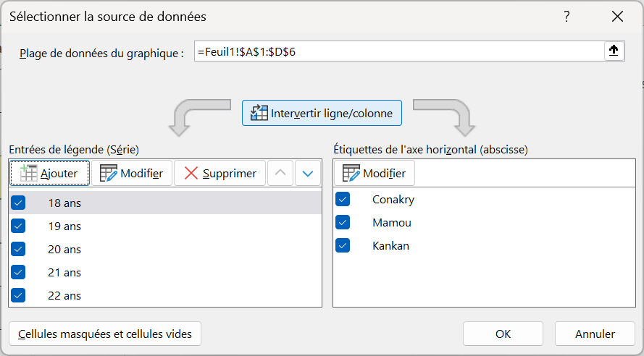This screenshot has width=644, height=356.
Task: Select the Mamou axis label row
Action: [x=391, y=223]
